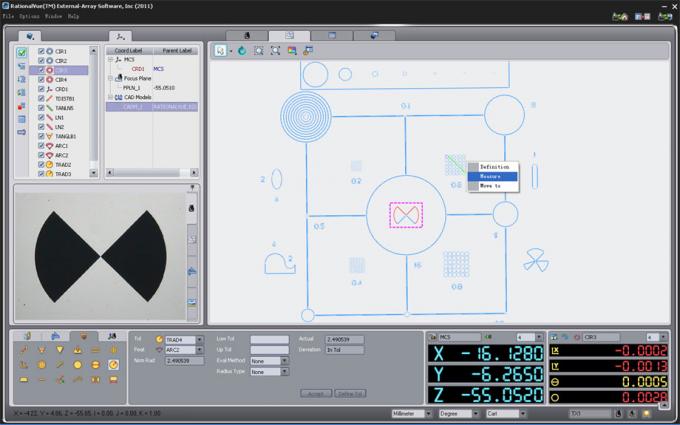Open the Millimeter units dropdown
Image resolution: width=680 pixels, height=425 pixels.
click(411, 414)
